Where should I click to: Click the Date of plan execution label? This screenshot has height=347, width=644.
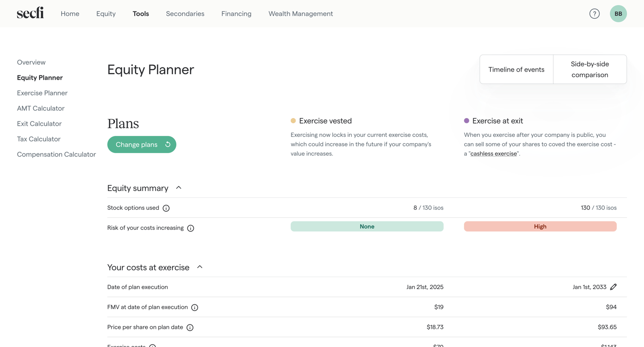(138, 287)
